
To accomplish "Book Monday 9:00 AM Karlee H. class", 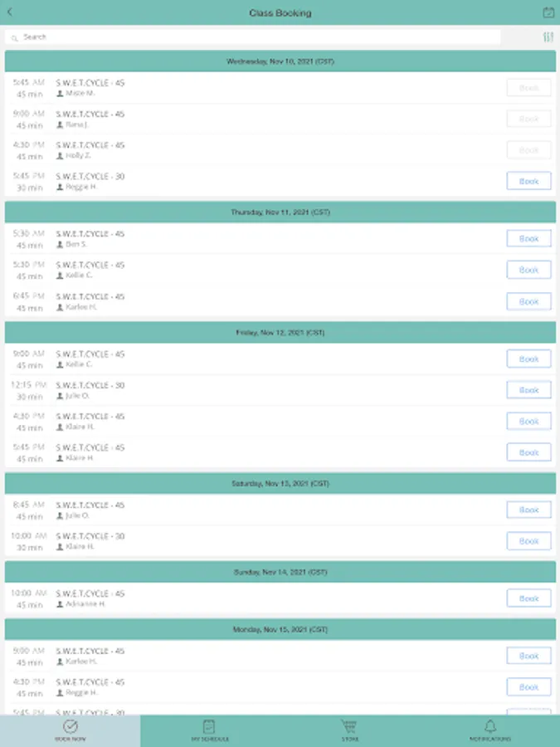I will point(528,656).
